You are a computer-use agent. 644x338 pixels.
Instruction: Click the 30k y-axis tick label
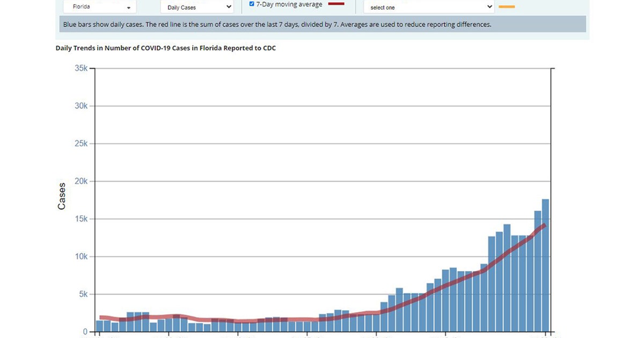(x=81, y=106)
